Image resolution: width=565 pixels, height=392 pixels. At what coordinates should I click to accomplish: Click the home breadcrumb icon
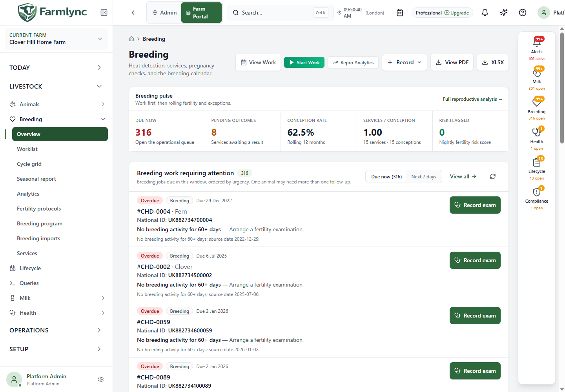131,39
